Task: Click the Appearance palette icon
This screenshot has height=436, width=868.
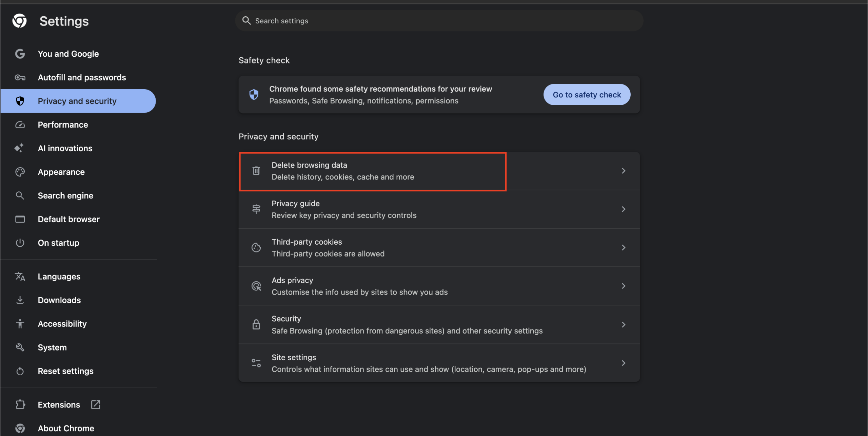Action: click(x=20, y=172)
